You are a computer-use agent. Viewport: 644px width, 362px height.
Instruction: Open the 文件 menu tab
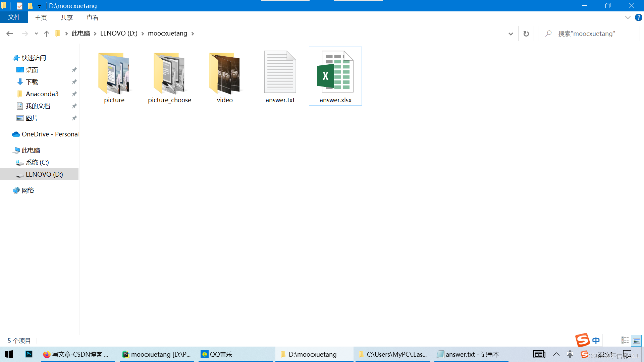(x=14, y=17)
